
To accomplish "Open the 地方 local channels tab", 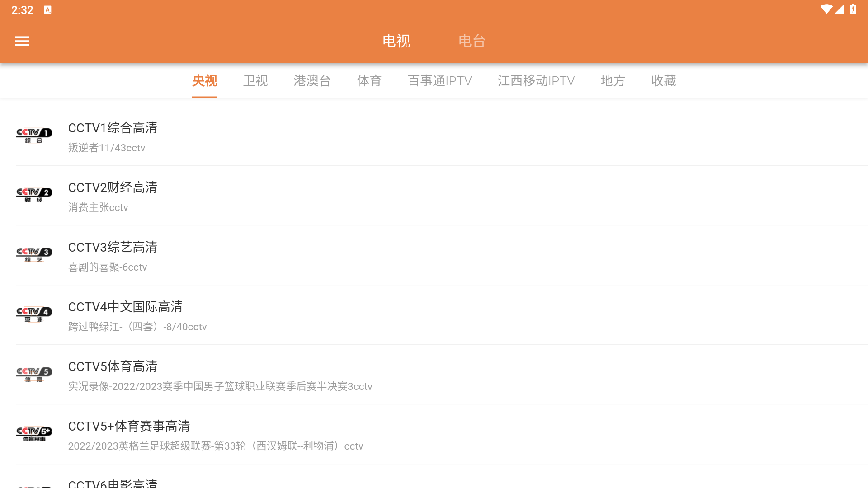I will tap(613, 81).
